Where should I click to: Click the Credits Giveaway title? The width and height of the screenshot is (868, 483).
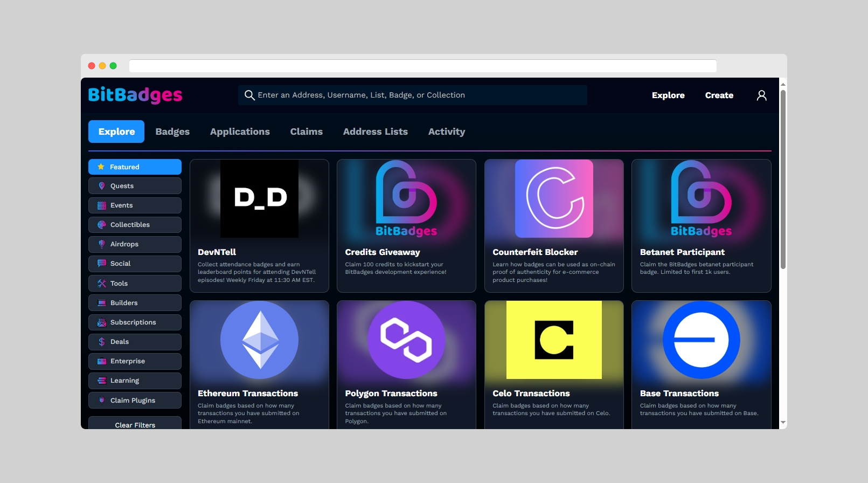point(383,252)
